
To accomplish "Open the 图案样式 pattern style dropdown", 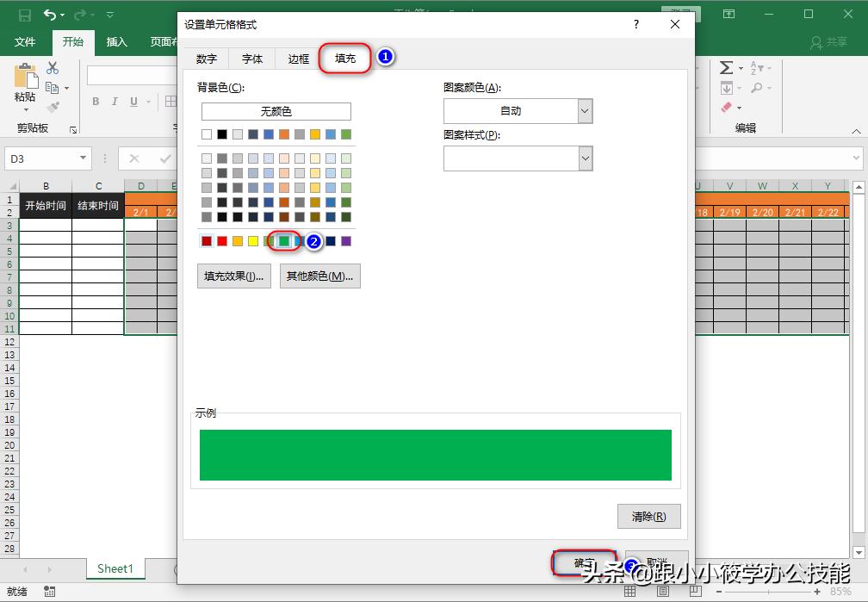I will click(584, 158).
